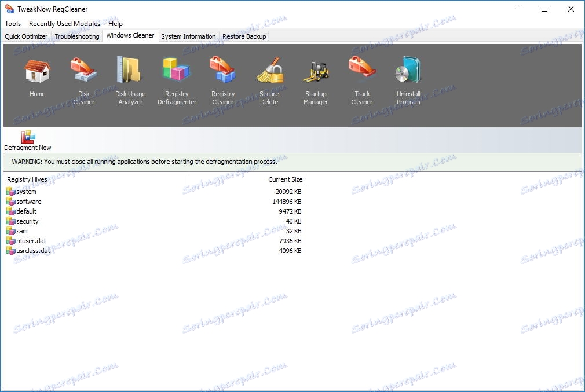Open the Restore Backup tab

point(244,36)
